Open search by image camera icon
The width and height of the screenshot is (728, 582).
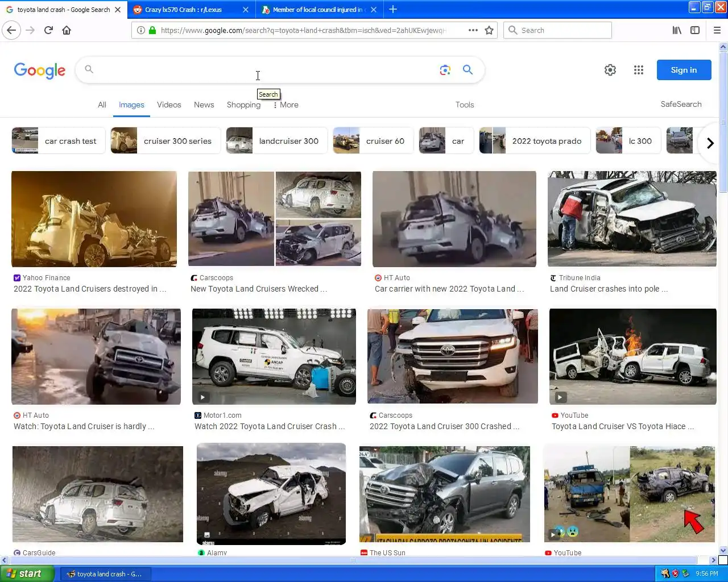tap(445, 70)
